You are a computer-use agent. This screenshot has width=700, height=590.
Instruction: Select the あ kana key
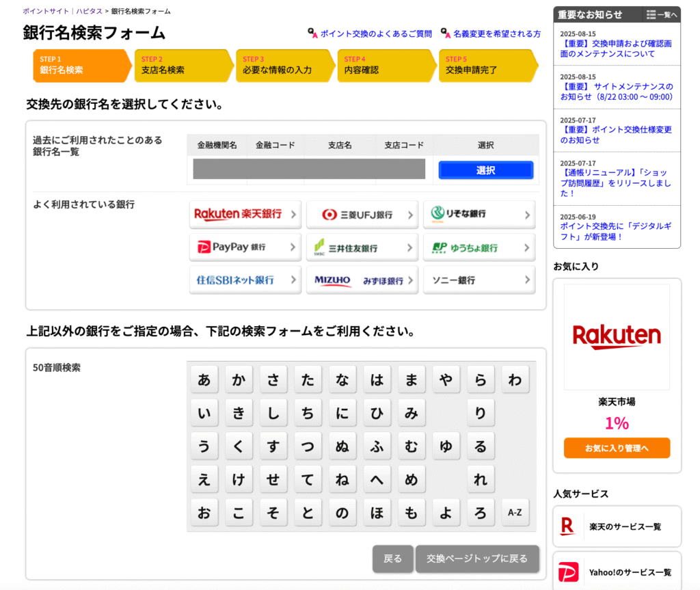tap(204, 379)
